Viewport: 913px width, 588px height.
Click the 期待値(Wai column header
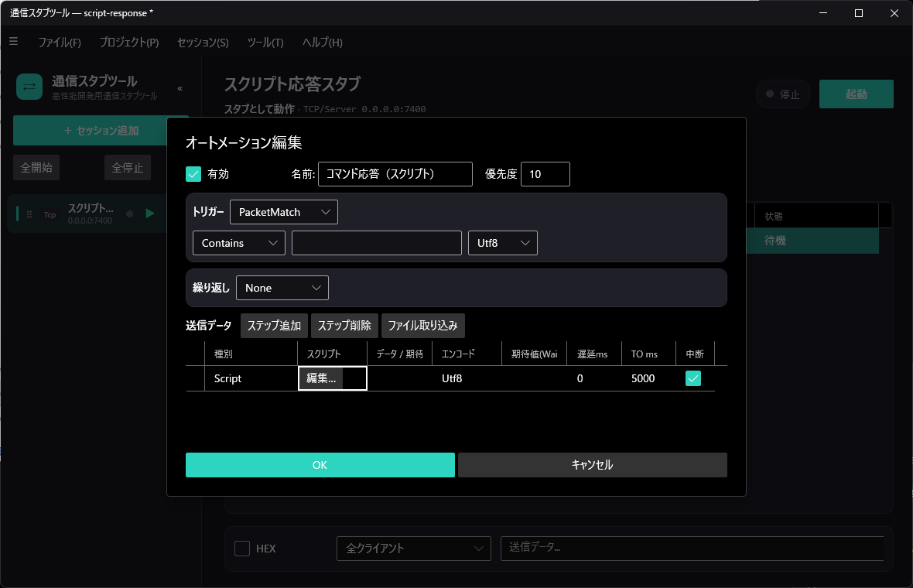pos(535,354)
